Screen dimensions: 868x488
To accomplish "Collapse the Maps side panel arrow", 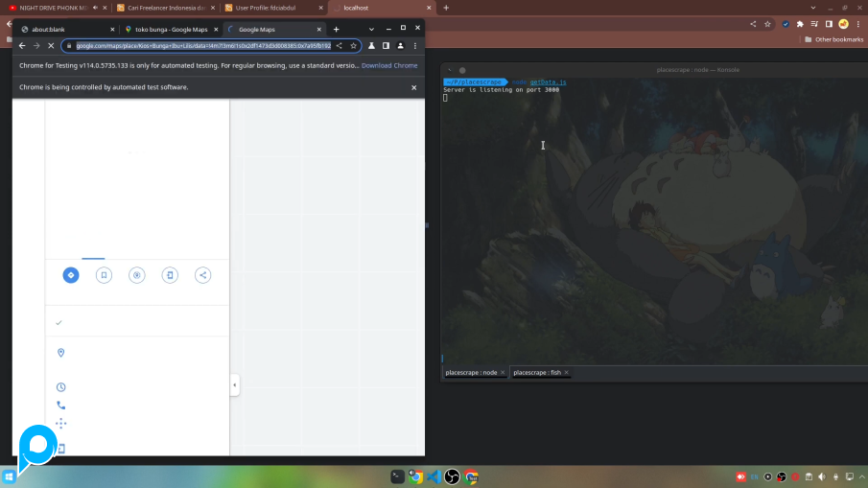I will pyautogui.click(x=234, y=385).
